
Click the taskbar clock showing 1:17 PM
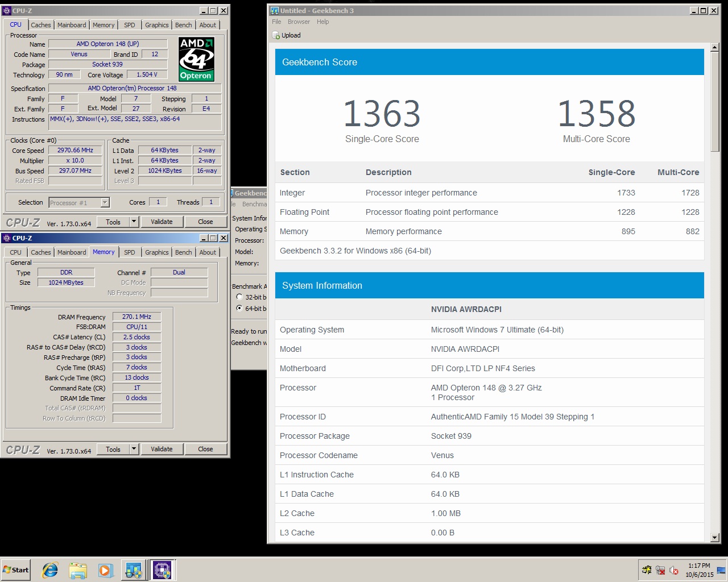pyautogui.click(x=699, y=570)
